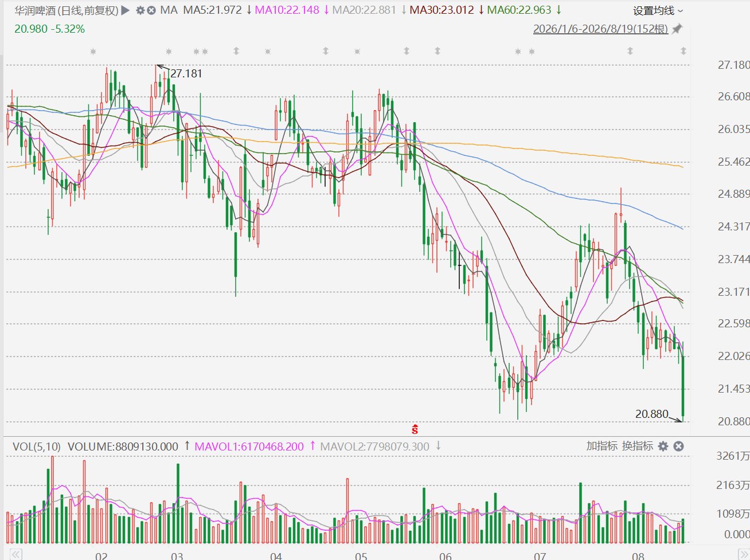Remove the MA indicator with its X icon

(x=151, y=10)
